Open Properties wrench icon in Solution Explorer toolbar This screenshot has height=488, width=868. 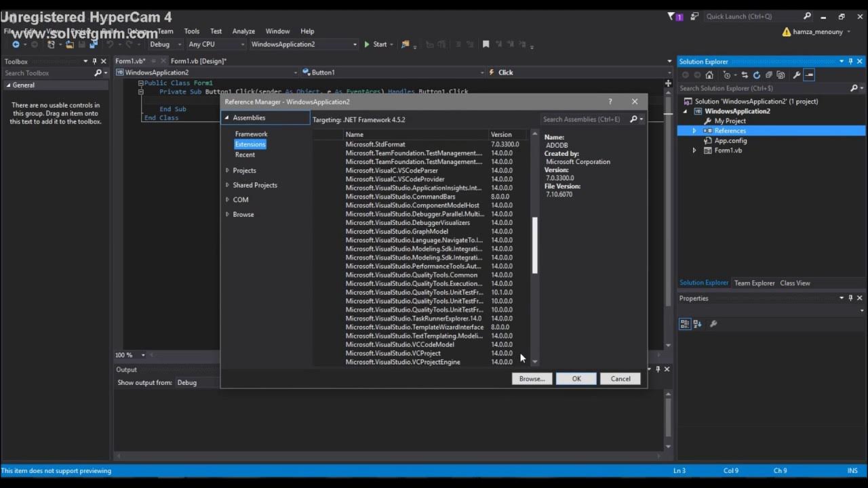797,75
